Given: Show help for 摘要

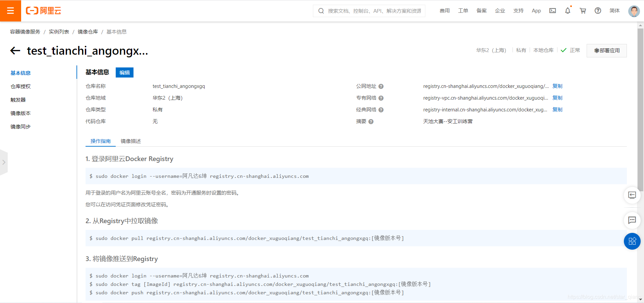Looking at the screenshot, I should pyautogui.click(x=371, y=121).
